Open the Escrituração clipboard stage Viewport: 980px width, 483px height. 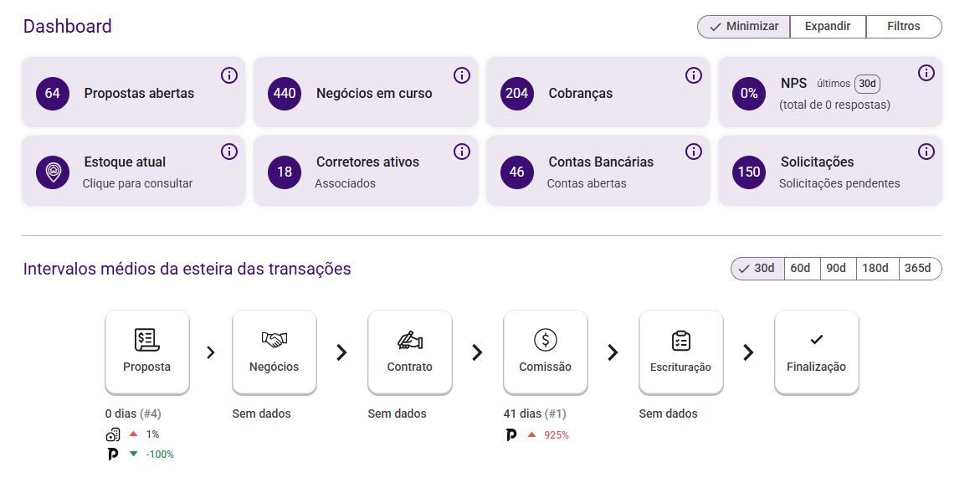pyautogui.click(x=681, y=352)
